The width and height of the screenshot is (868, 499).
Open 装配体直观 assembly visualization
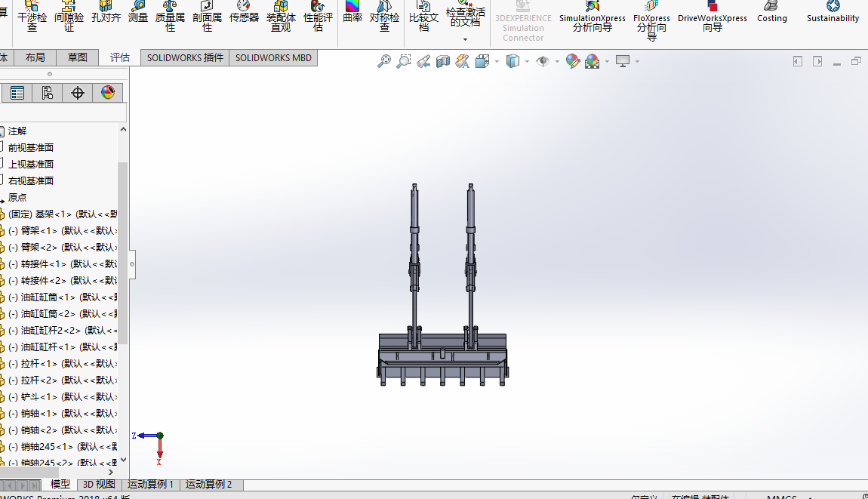282,16
